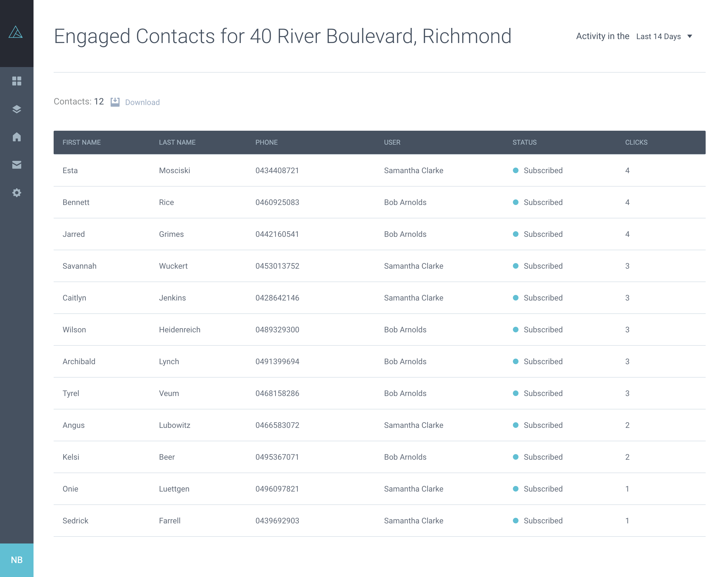Click Bob Arnolds user in Tyrel row
This screenshot has width=728, height=577.
tap(405, 393)
